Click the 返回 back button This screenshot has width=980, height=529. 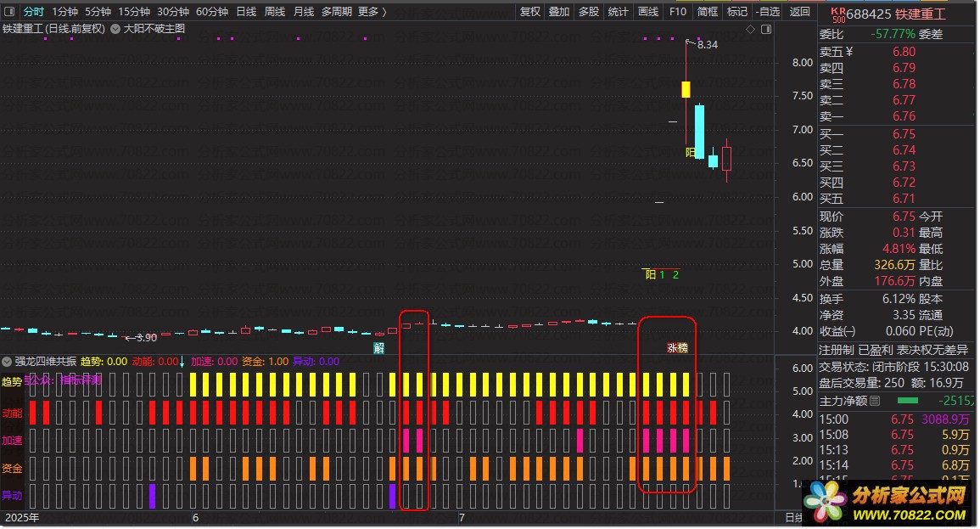[x=799, y=11]
